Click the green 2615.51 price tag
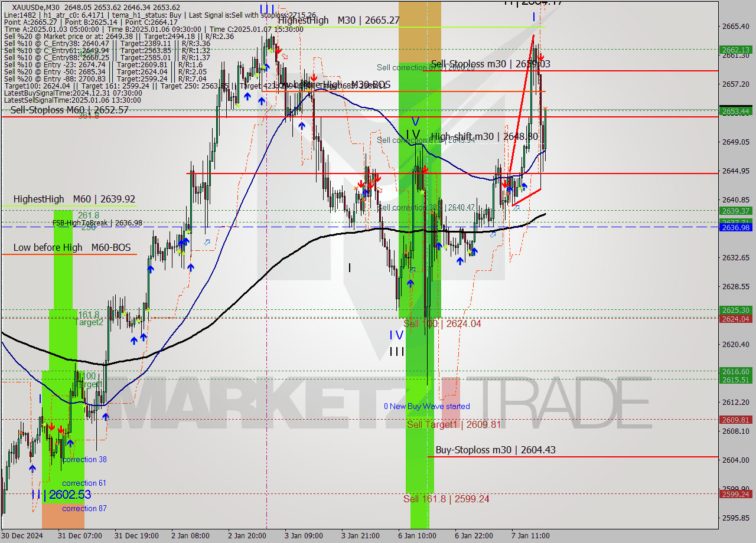This screenshot has height=543, width=756. tap(735, 380)
